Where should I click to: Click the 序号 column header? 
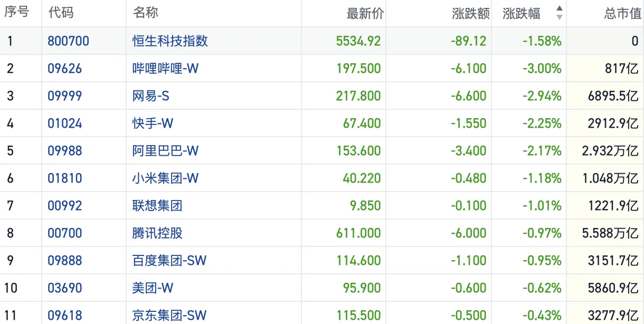pyautogui.click(x=16, y=13)
